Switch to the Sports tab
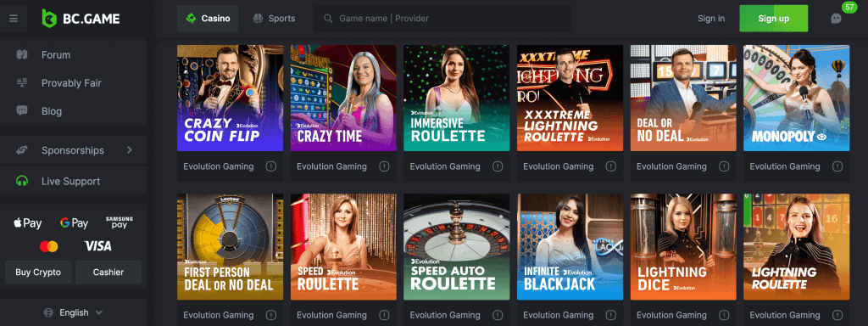868x326 pixels. click(274, 19)
